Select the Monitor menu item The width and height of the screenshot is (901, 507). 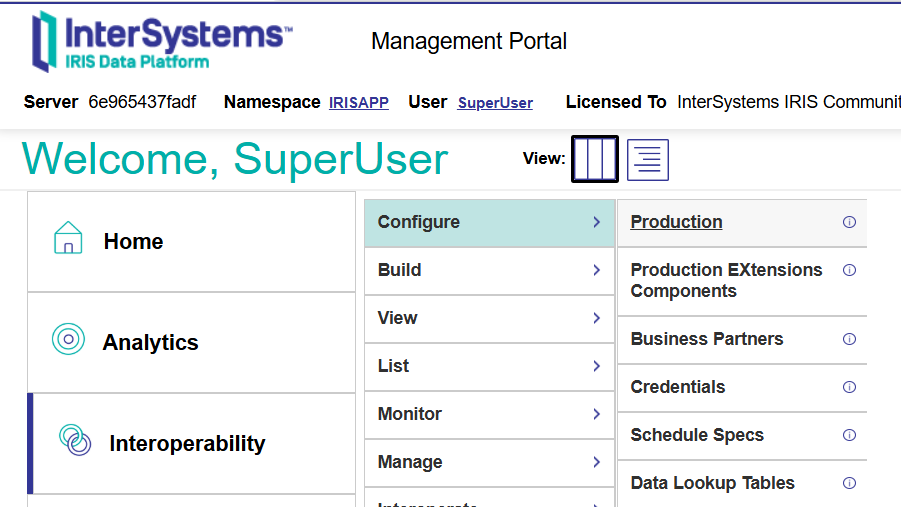click(x=490, y=415)
